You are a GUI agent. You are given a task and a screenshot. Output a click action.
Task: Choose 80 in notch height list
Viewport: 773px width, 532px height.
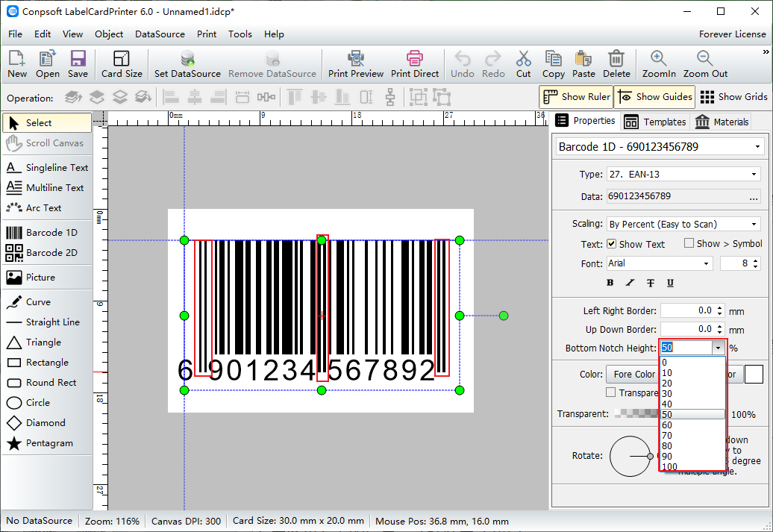coord(692,445)
